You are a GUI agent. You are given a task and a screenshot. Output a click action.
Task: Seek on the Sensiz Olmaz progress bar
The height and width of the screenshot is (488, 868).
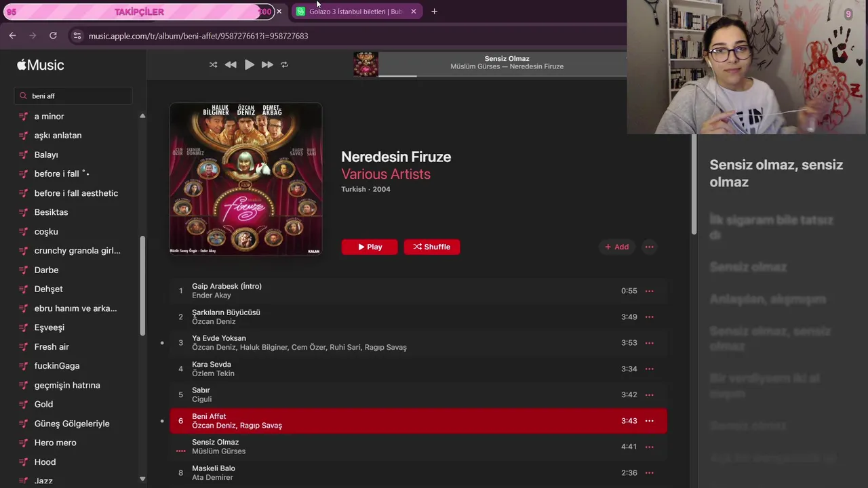point(502,76)
